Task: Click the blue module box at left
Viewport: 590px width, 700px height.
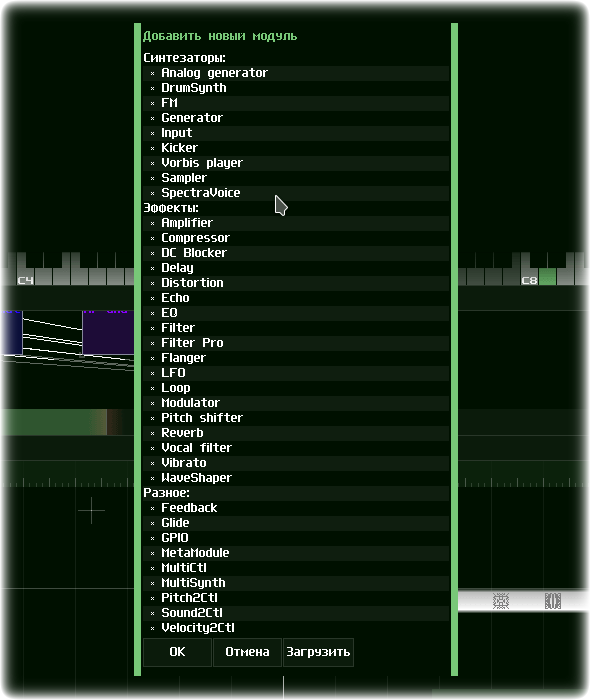Action: [12, 332]
